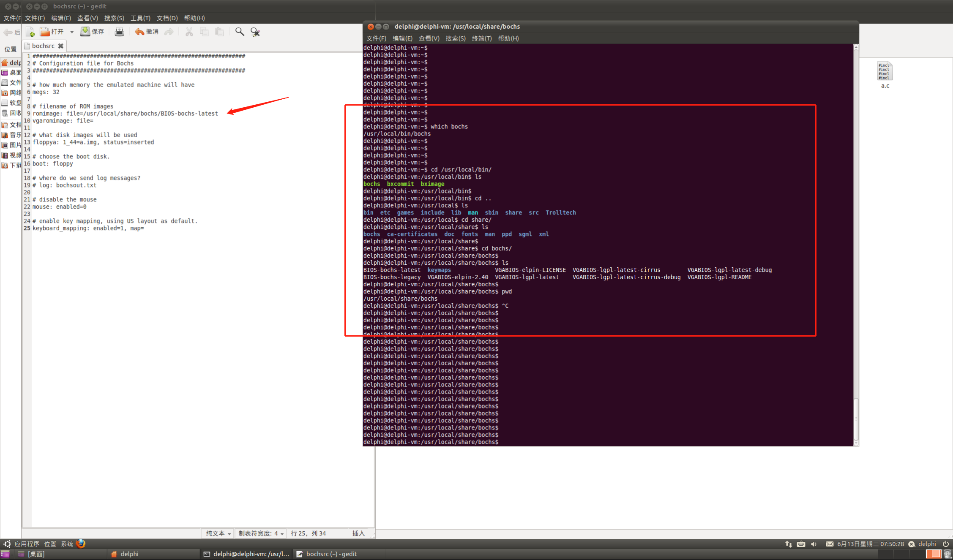Open the Find magnifier tool
Image resolution: width=953 pixels, height=560 pixels.
[240, 32]
